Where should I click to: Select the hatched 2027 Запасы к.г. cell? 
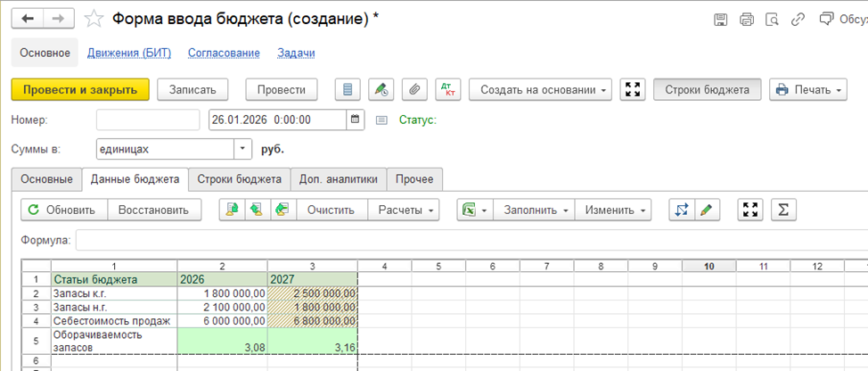coord(312,293)
